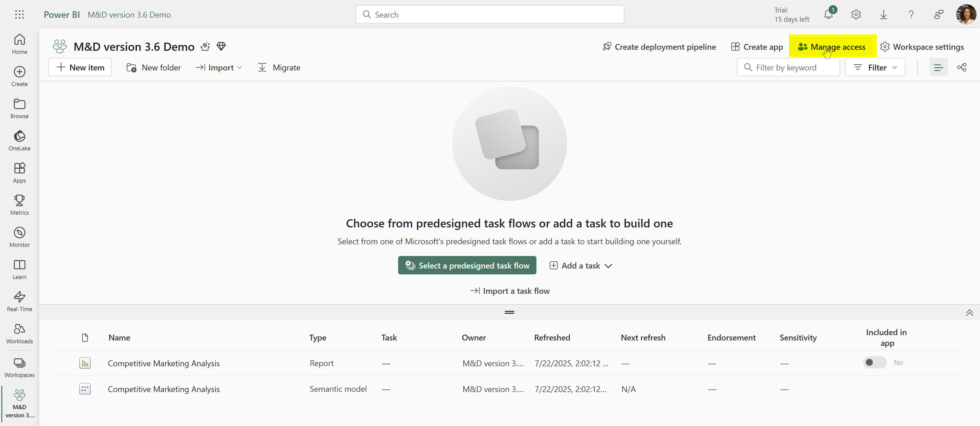Open Metrics trophy icon
Screen dimensions: 980x426
(x=19, y=205)
